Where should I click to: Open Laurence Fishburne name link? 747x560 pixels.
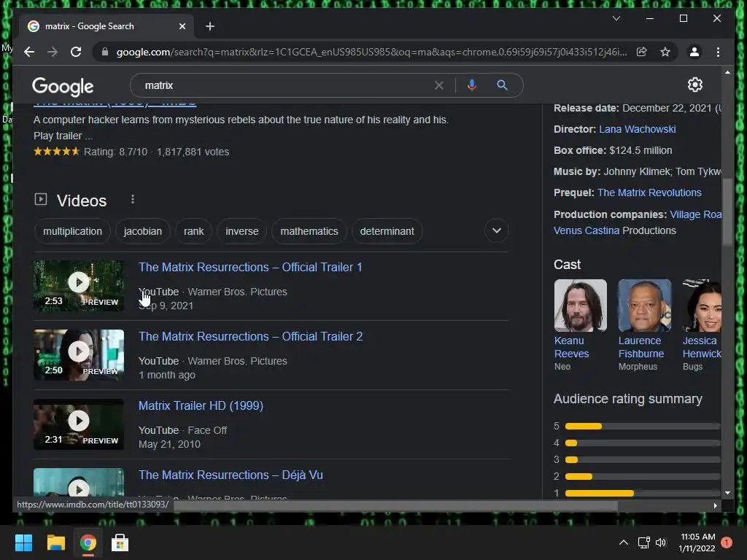click(x=640, y=347)
